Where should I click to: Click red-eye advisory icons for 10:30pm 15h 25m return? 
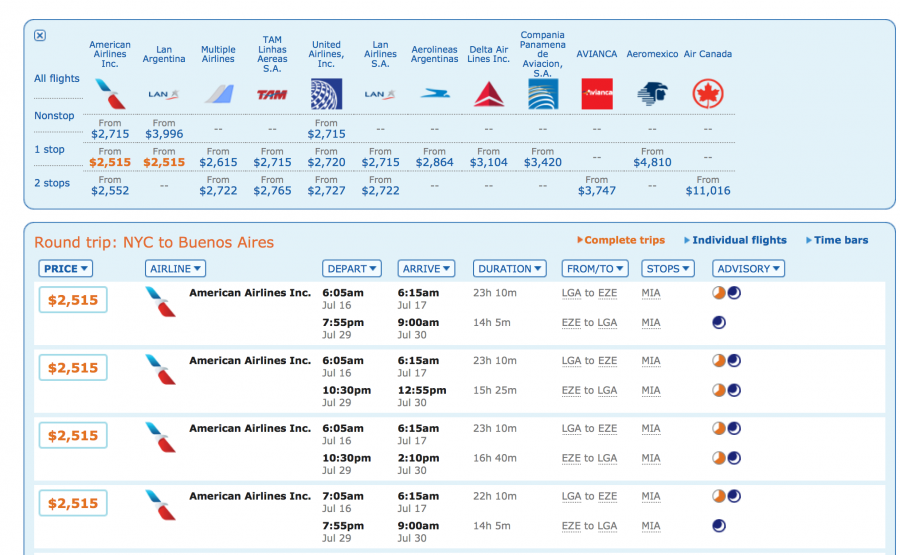(726, 390)
